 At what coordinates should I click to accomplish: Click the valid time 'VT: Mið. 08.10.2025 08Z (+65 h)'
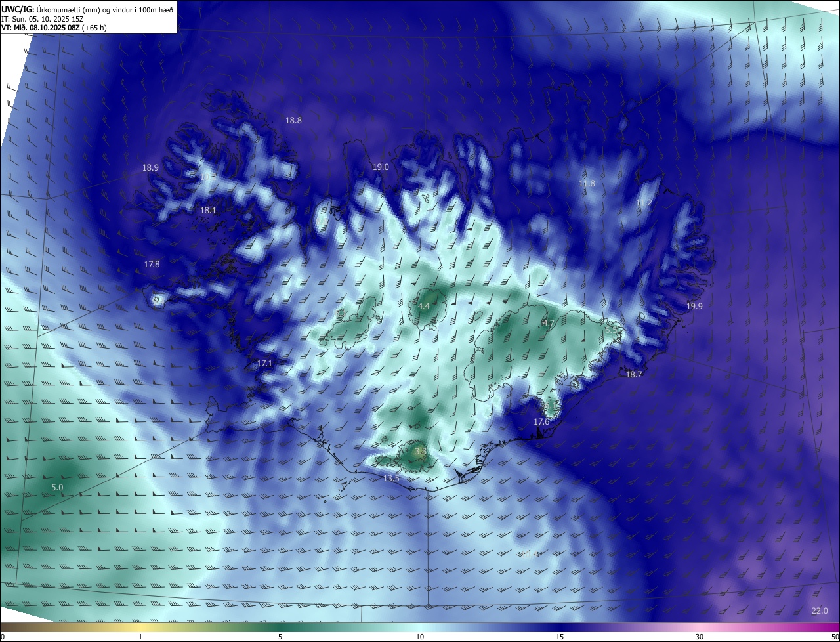(54, 28)
